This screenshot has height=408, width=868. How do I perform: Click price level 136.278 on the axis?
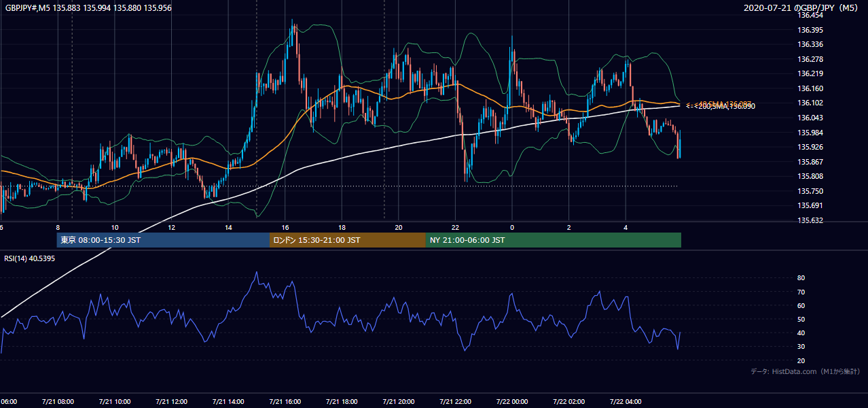pos(810,59)
